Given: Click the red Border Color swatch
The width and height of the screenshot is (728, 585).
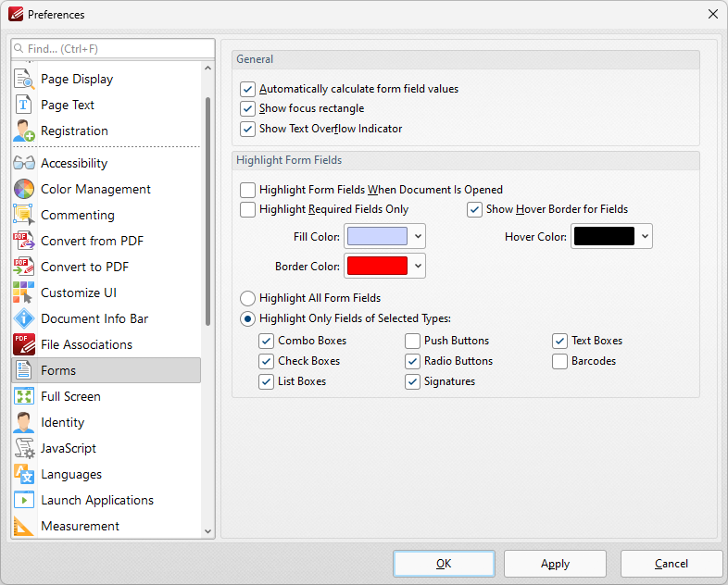Looking at the screenshot, I should click(x=378, y=266).
